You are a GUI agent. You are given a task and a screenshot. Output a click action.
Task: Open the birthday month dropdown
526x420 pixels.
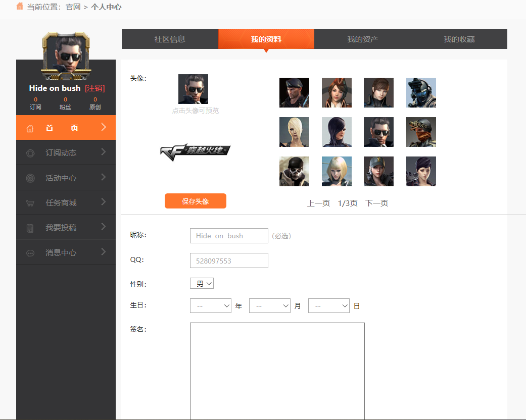pyautogui.click(x=270, y=306)
